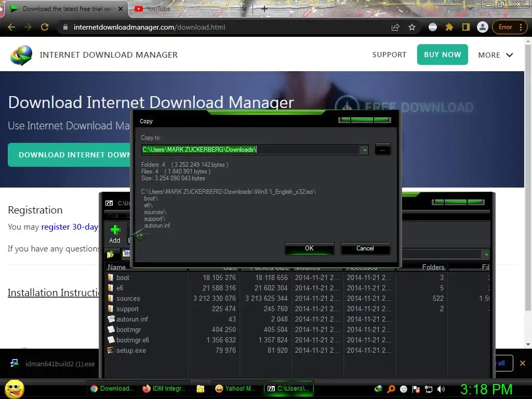This screenshot has height=399, width=532.
Task: Open the Chrome profile avatar
Action: click(x=483, y=27)
